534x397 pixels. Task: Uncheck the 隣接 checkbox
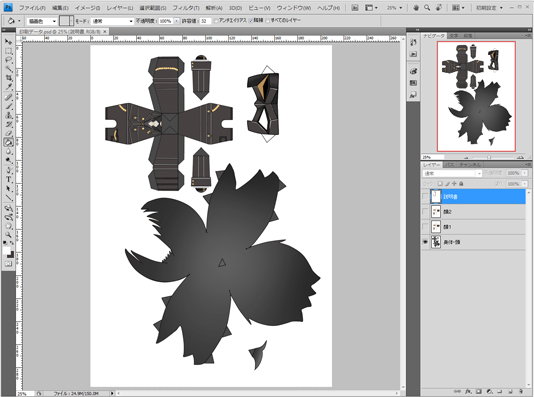click(251, 21)
